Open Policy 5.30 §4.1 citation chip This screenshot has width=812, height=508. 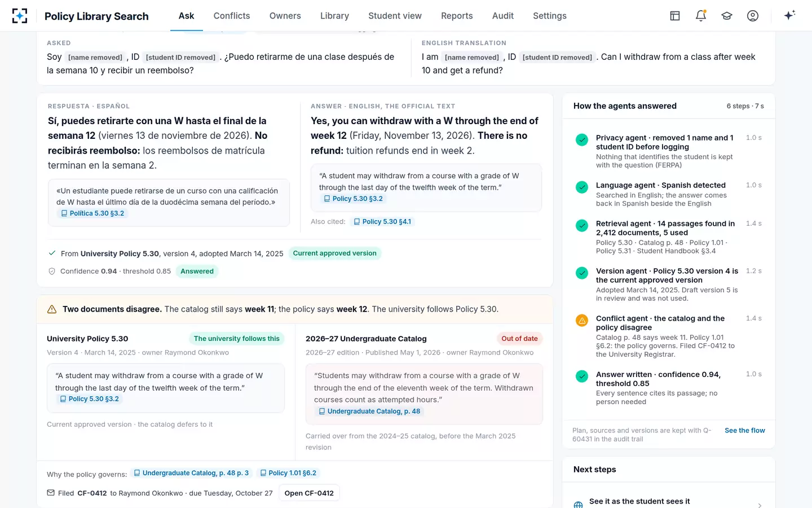coord(382,222)
